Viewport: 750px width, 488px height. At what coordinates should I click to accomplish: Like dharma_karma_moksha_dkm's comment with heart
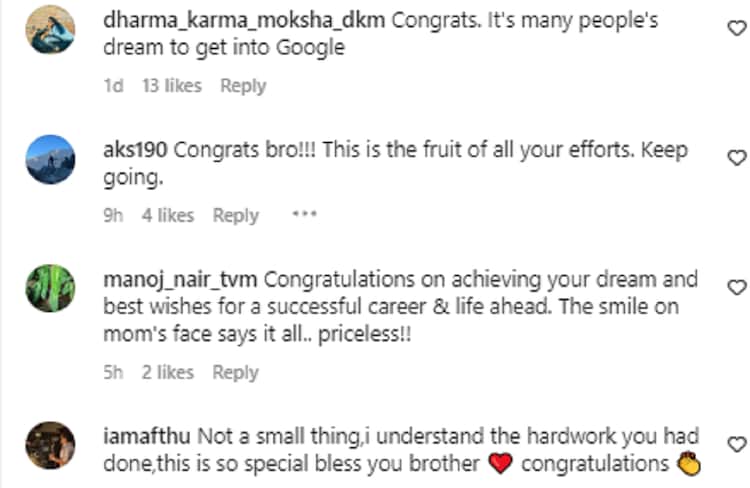click(x=736, y=30)
